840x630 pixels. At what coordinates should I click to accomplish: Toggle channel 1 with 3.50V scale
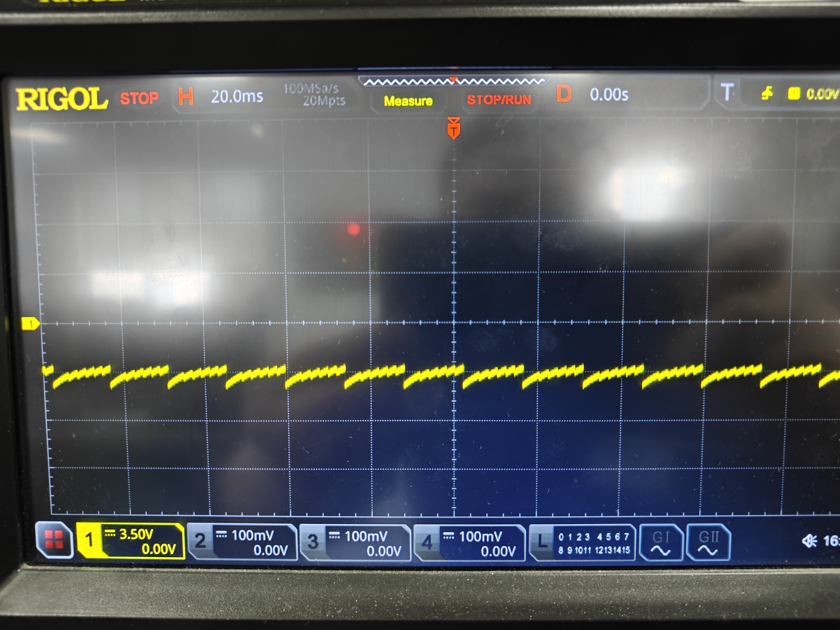click(130, 541)
